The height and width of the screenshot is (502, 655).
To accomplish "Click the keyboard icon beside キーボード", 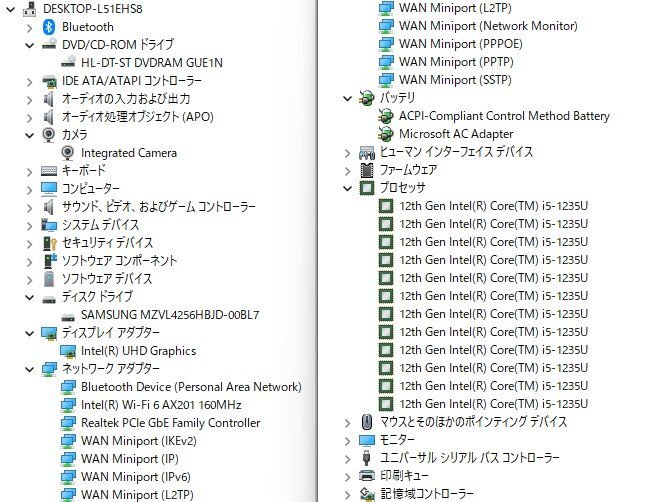I will pyautogui.click(x=49, y=170).
